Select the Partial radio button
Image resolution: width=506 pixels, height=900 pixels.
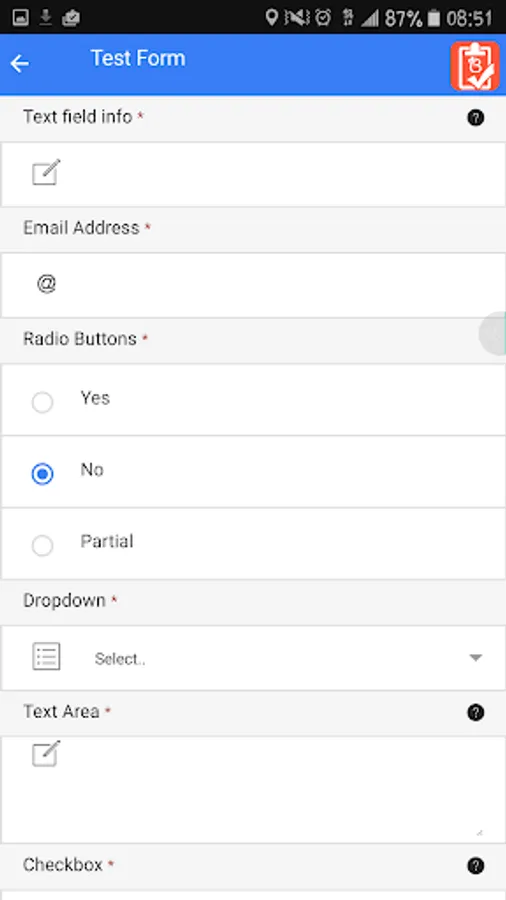[42, 545]
